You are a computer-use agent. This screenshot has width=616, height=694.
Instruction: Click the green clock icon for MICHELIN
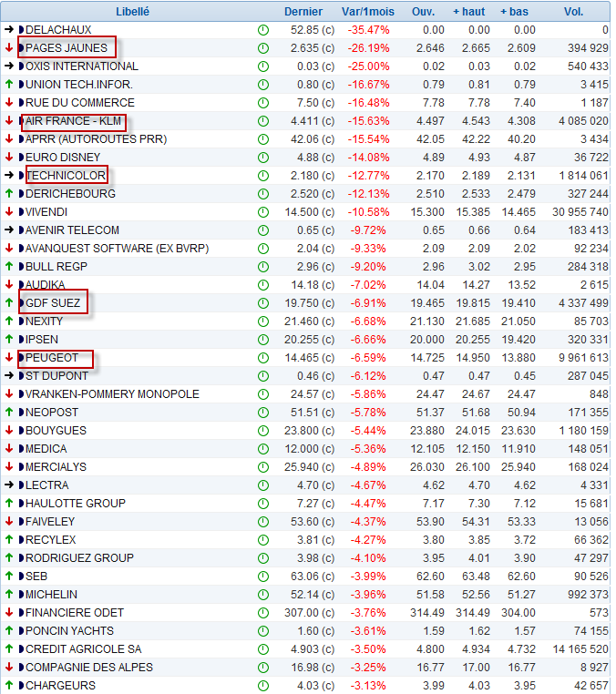tap(263, 595)
